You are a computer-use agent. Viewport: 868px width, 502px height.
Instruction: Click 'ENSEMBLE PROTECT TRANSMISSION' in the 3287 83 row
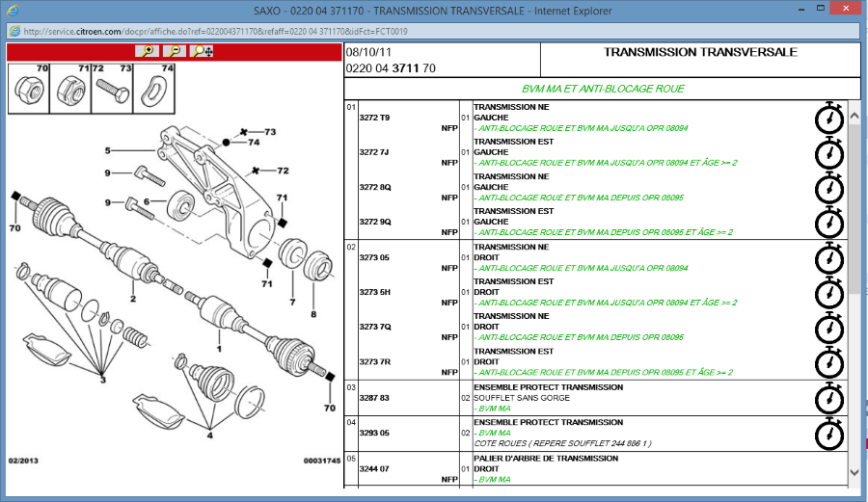pyautogui.click(x=549, y=387)
